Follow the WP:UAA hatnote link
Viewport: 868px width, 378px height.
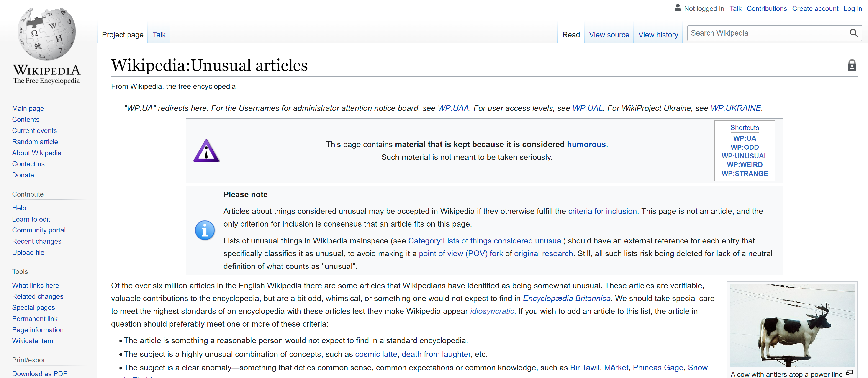pyautogui.click(x=453, y=108)
